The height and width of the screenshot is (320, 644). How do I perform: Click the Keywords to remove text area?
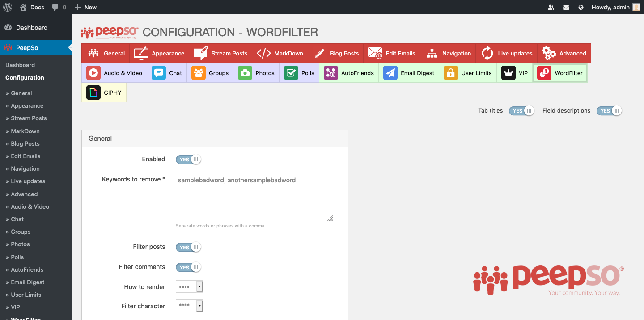pos(255,197)
